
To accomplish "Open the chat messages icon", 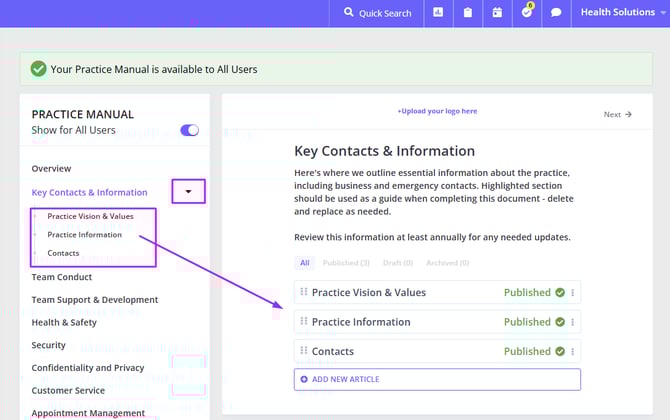I will point(556,13).
